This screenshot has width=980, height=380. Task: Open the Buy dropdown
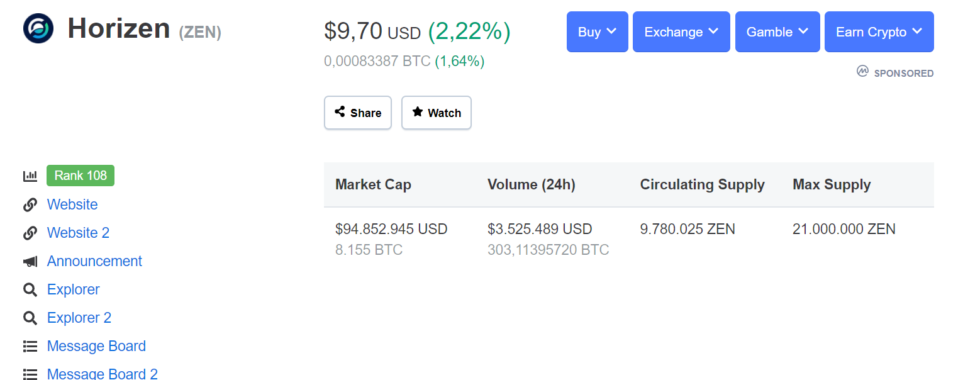coord(597,32)
